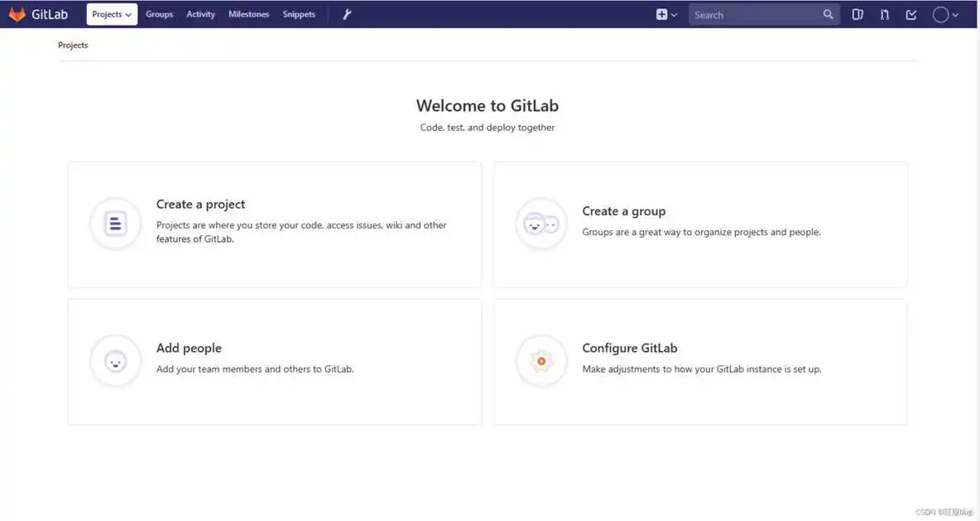Open the Groups menu item
This screenshot has width=980, height=521.
[159, 14]
